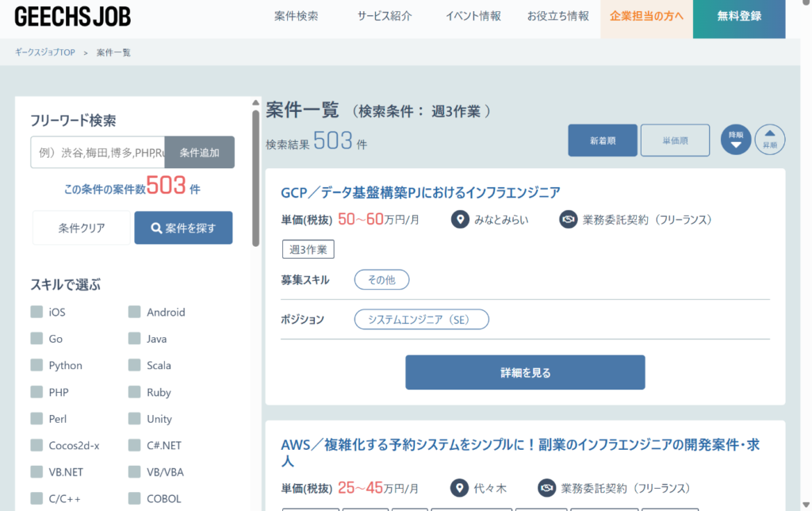The height and width of the screenshot is (511, 812).
Task: Toggle the Python skill checkbox
Action: coord(36,365)
